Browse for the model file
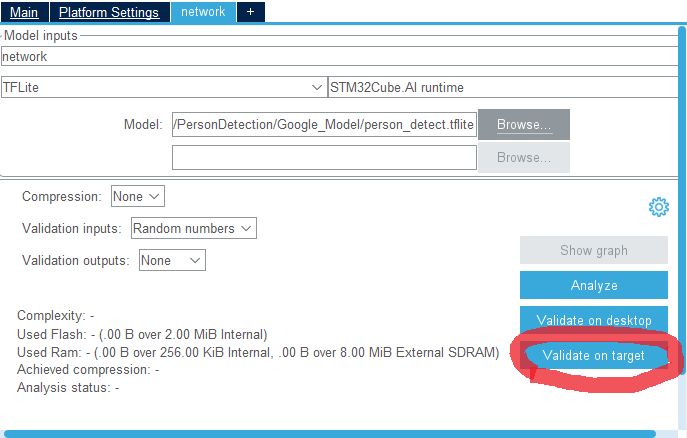The width and height of the screenshot is (687, 438). point(524,124)
